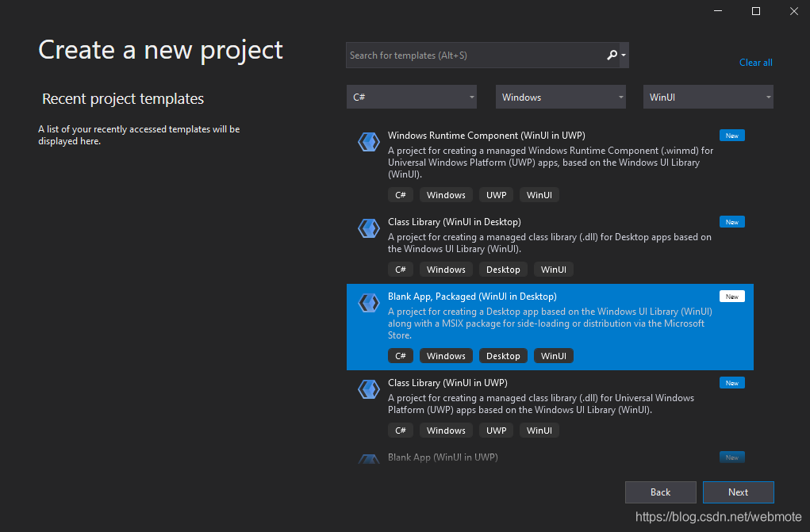Click WinUI tag in selected Blank App row
Image resolution: width=810 pixels, height=532 pixels.
(553, 356)
